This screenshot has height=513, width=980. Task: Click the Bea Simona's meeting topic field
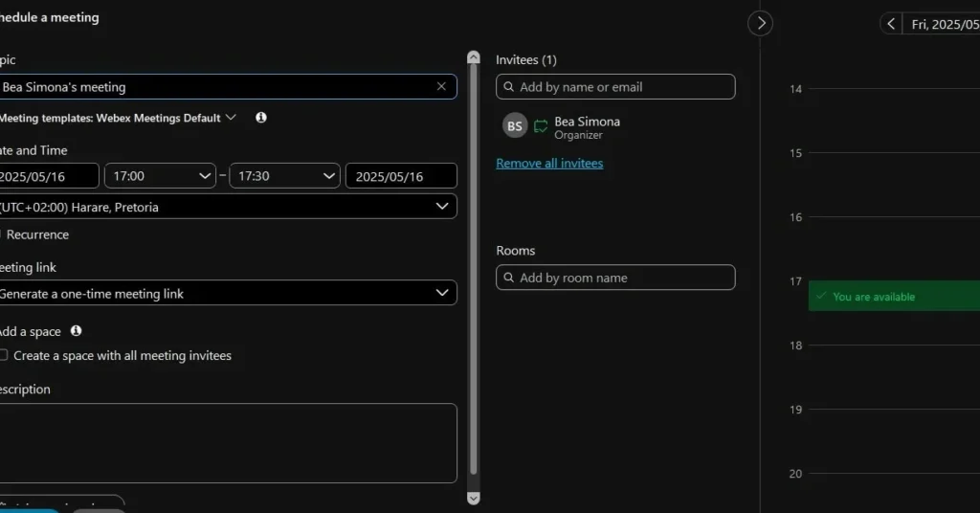pyautogui.click(x=228, y=87)
